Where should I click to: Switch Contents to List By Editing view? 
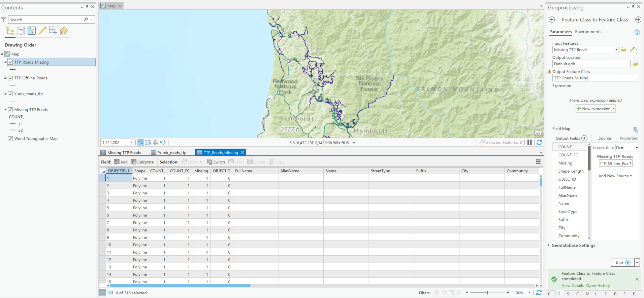click(42, 31)
